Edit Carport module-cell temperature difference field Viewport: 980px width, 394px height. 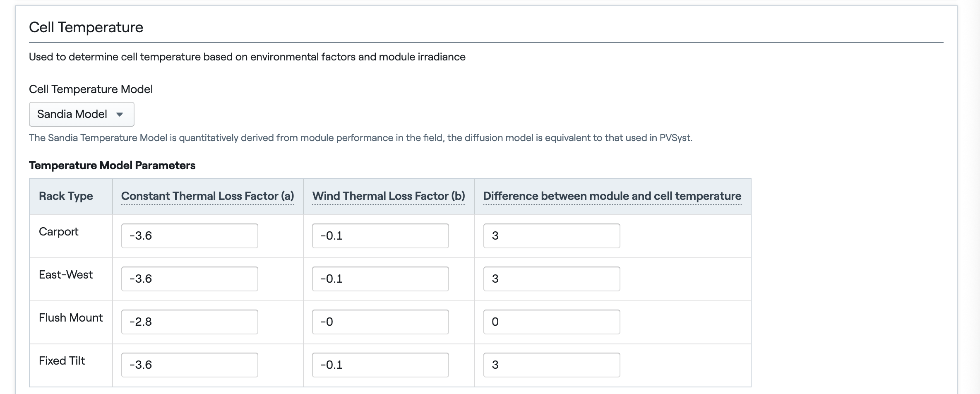[x=552, y=236]
